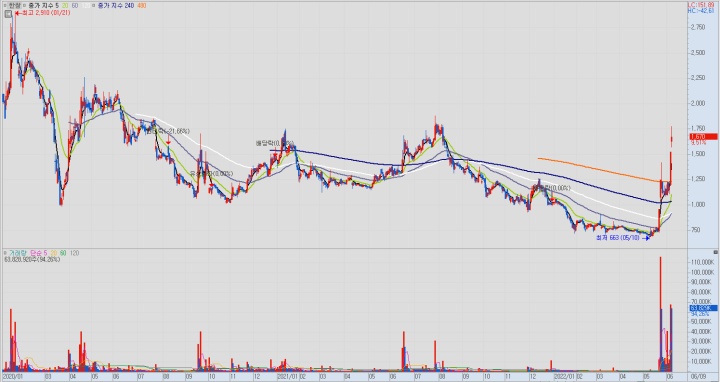The width and height of the screenshot is (720, 382).
Task: Click the '최저 663 (05/10)' low price marker
Action: 622,238
